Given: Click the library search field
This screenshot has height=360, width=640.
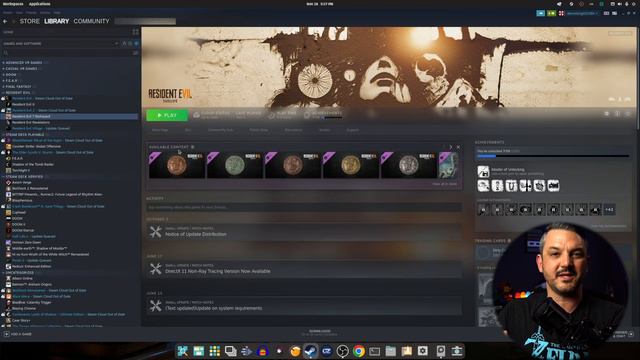Looking at the screenshot, I should pyautogui.click(x=67, y=53).
